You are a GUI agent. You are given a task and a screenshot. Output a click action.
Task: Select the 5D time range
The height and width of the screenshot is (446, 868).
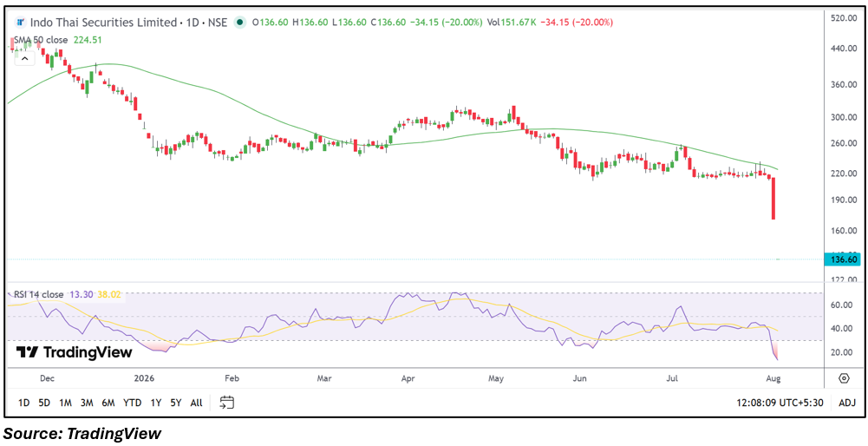[x=44, y=403]
